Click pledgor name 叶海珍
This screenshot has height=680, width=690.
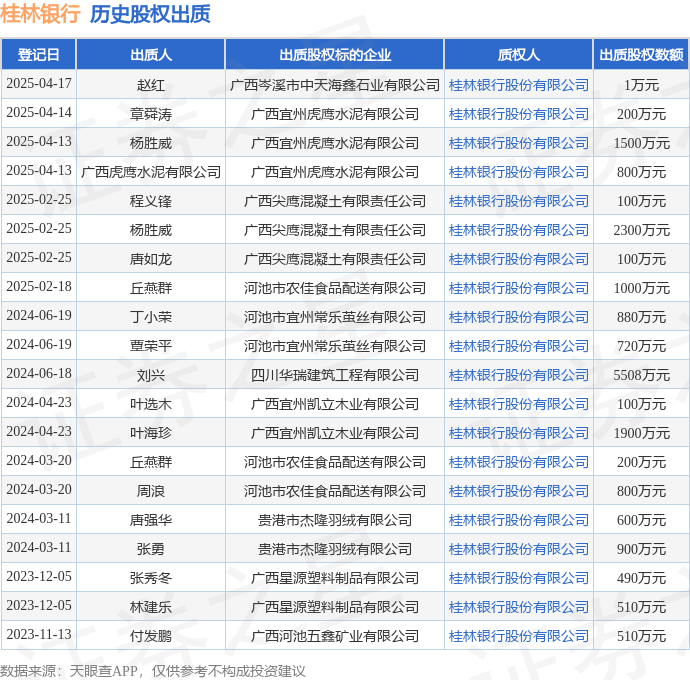pos(150,433)
